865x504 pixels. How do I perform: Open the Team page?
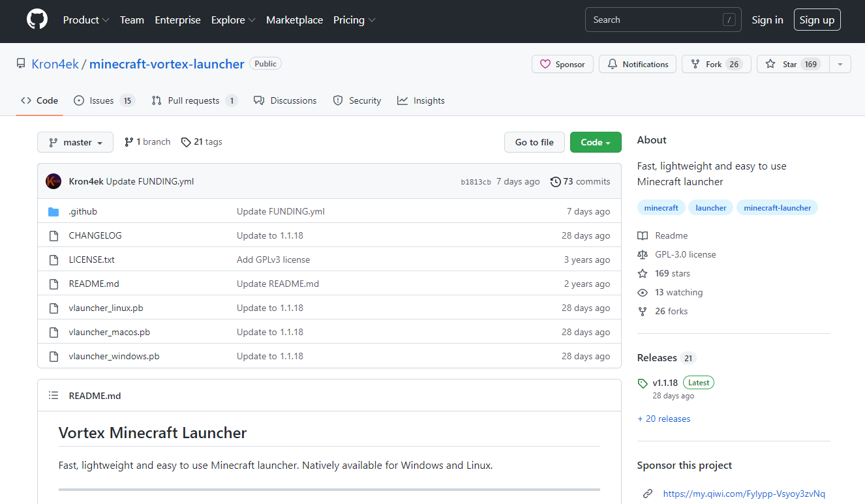(132, 20)
